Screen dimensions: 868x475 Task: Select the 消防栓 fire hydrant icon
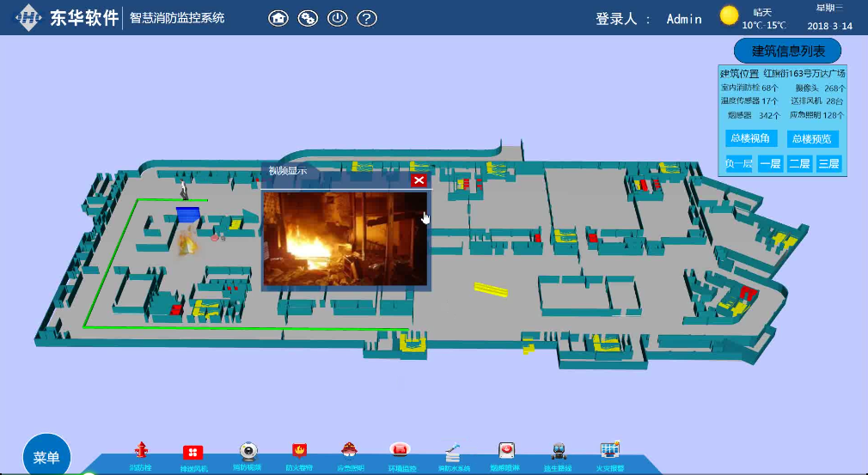point(142,452)
